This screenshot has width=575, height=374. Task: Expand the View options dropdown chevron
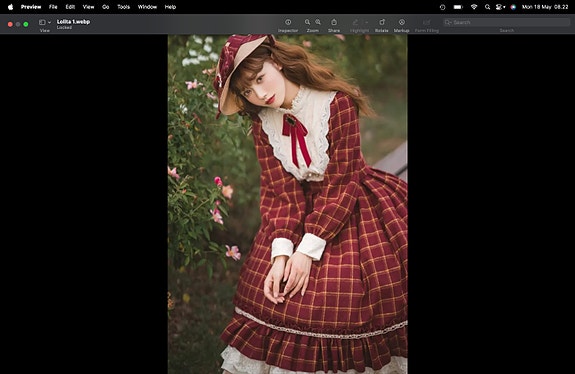click(x=50, y=22)
